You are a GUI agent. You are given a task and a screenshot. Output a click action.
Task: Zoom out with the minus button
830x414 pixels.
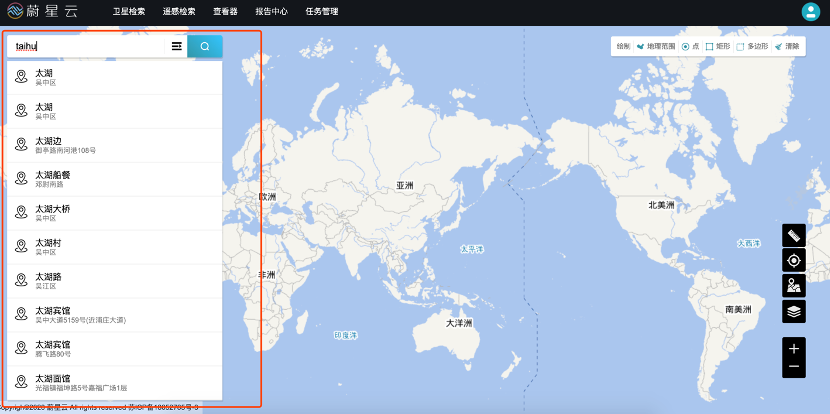794,367
